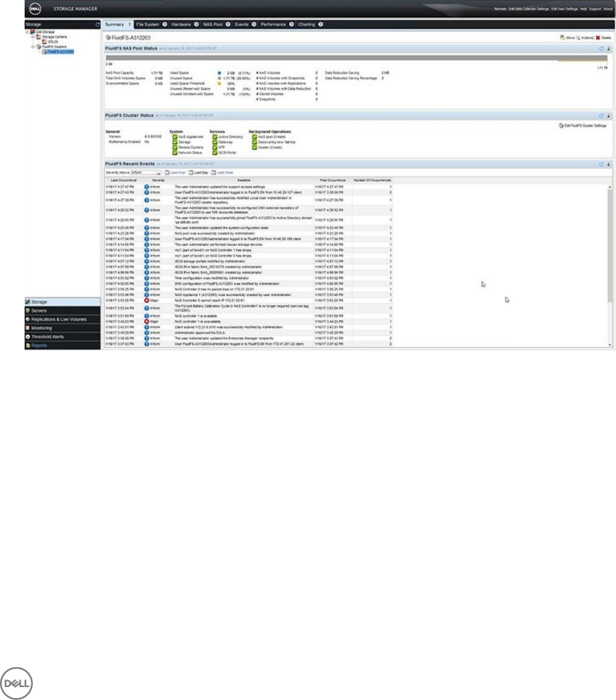Click Refresh in the top header
The height and width of the screenshot is (700, 616).
(x=500, y=9)
